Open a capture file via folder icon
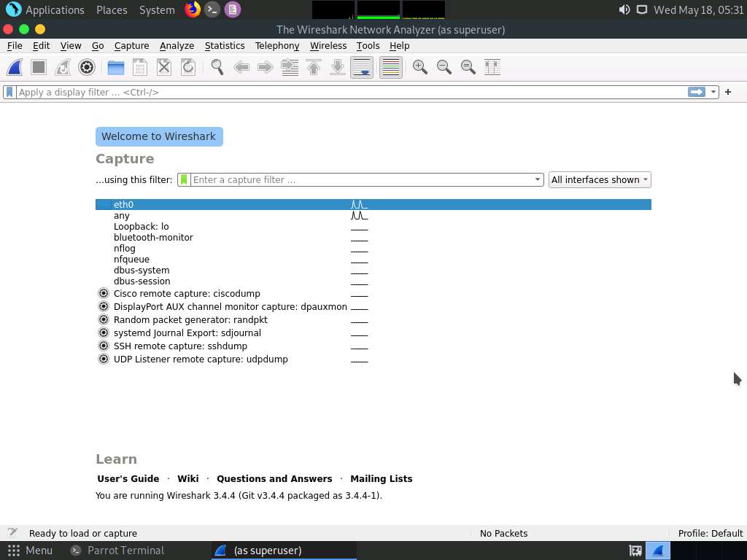Image resolution: width=747 pixels, height=560 pixels. click(115, 67)
